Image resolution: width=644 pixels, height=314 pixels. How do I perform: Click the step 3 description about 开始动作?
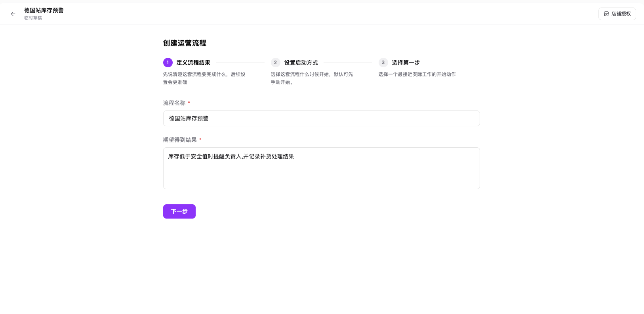417,74
